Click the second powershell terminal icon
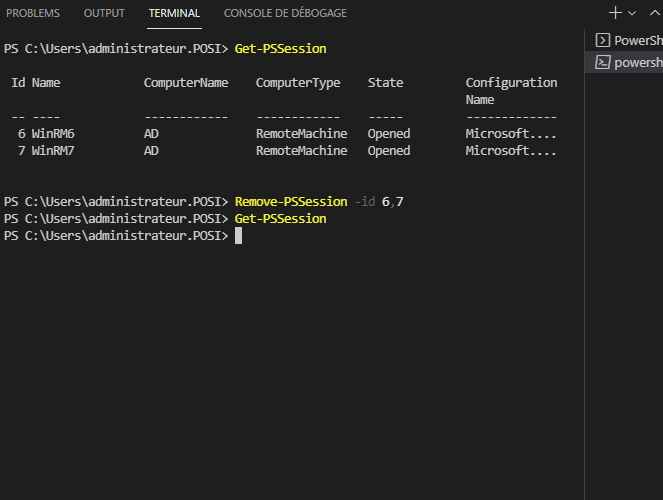 coord(603,62)
